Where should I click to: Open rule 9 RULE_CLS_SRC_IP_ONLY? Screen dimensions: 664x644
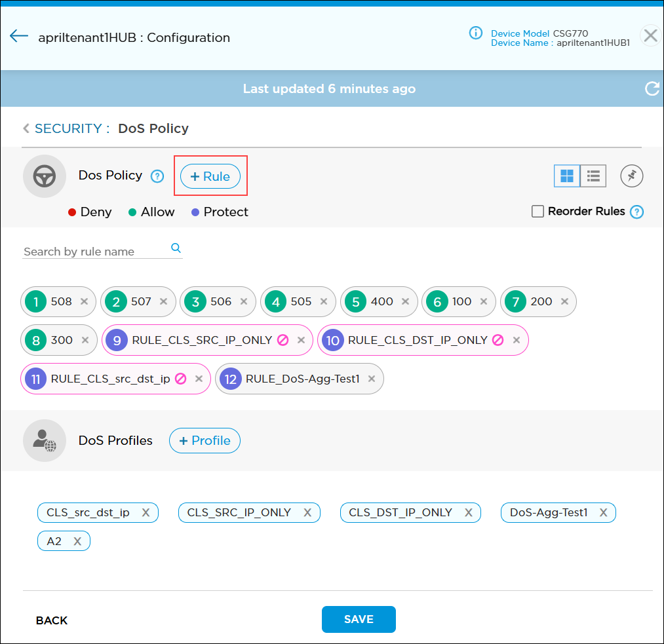201,340
